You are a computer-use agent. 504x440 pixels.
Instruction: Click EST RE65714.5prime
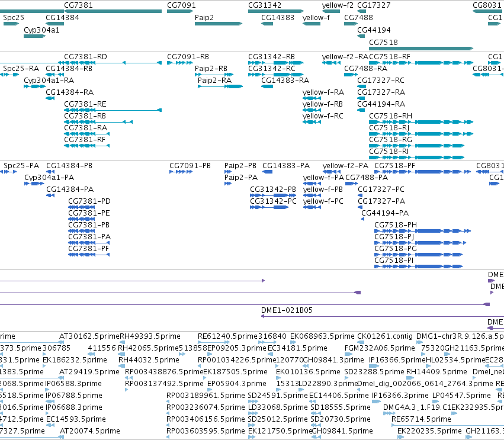[421, 419]
